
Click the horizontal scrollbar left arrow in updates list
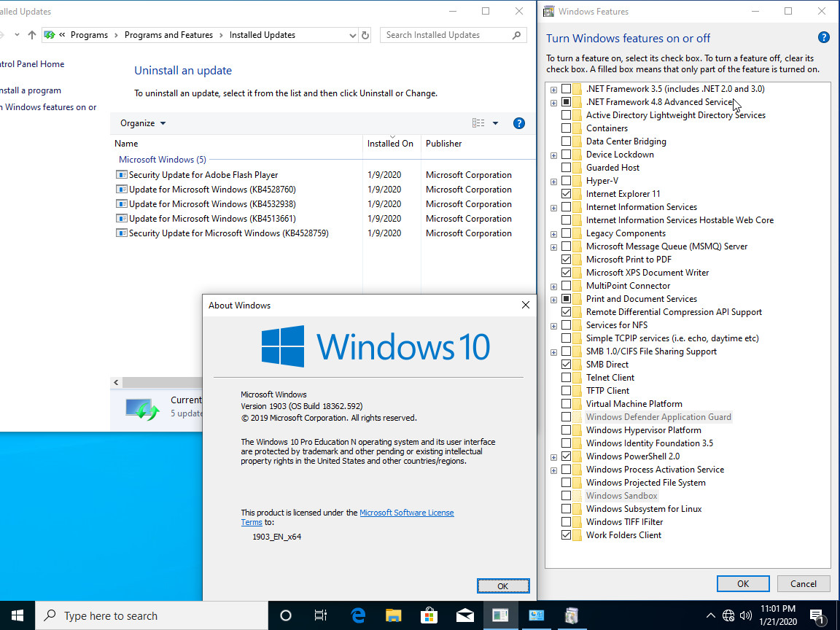pyautogui.click(x=116, y=383)
